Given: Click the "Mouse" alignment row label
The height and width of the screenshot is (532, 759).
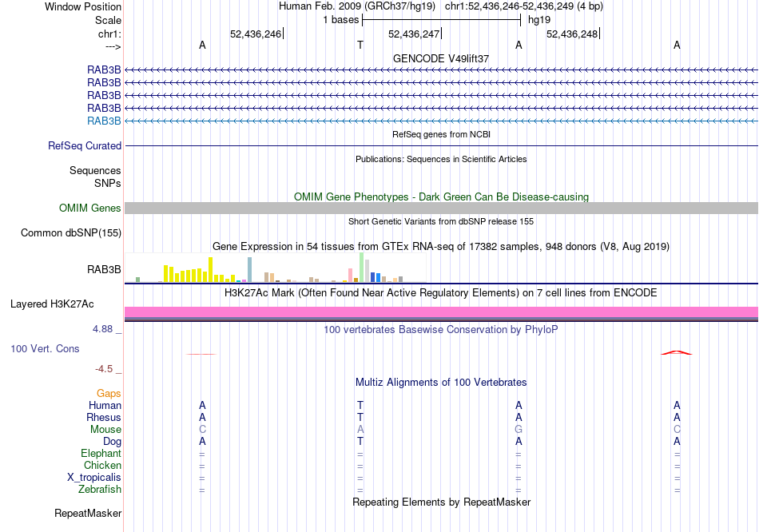Looking at the screenshot, I should tap(105, 430).
